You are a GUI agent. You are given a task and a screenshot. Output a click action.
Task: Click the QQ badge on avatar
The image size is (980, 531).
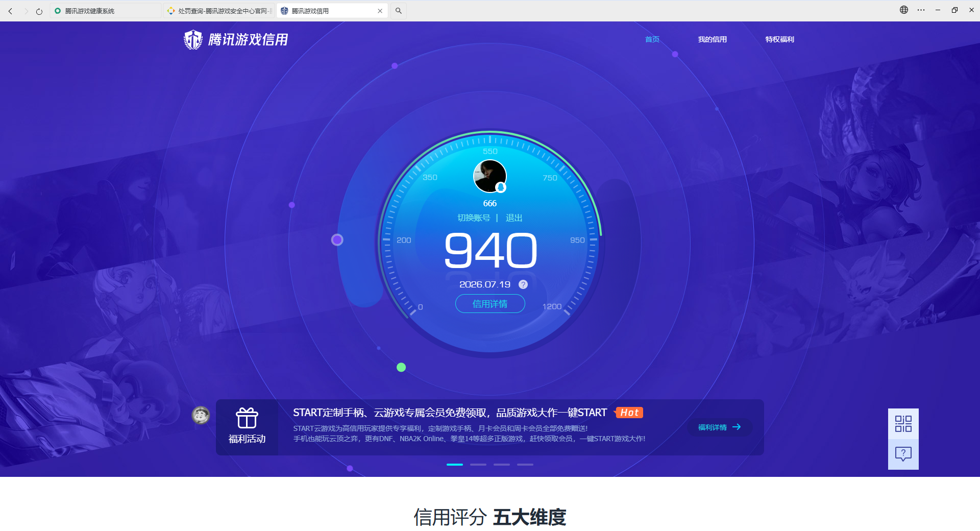coord(501,187)
